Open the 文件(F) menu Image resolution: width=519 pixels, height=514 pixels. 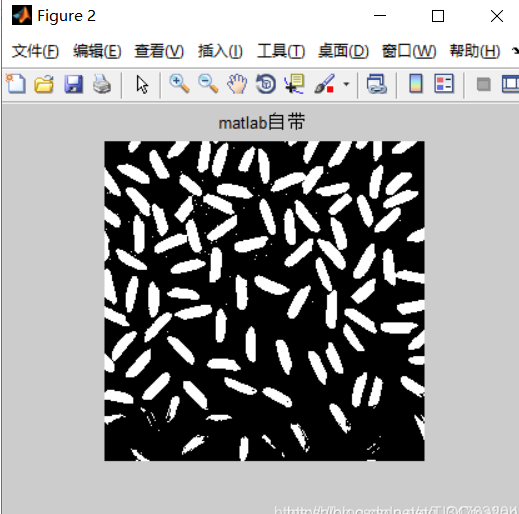point(35,51)
